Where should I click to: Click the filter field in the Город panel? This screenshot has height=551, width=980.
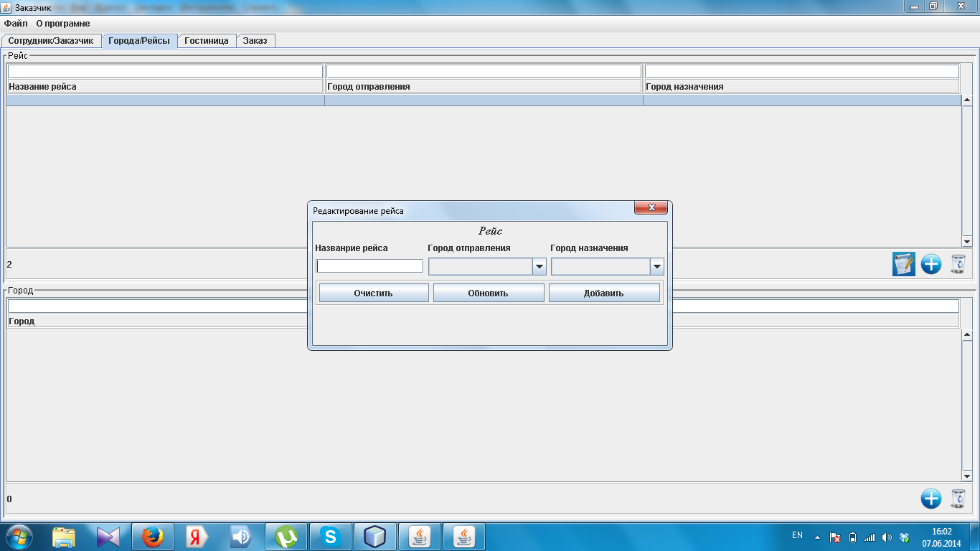[x=484, y=306]
